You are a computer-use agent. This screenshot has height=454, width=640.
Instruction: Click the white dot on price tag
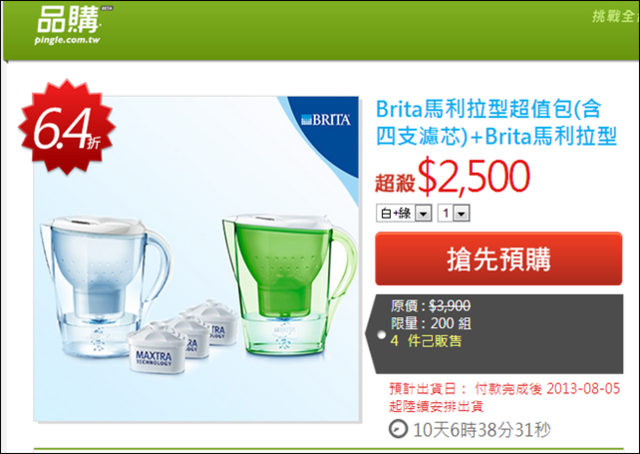[x=382, y=335]
